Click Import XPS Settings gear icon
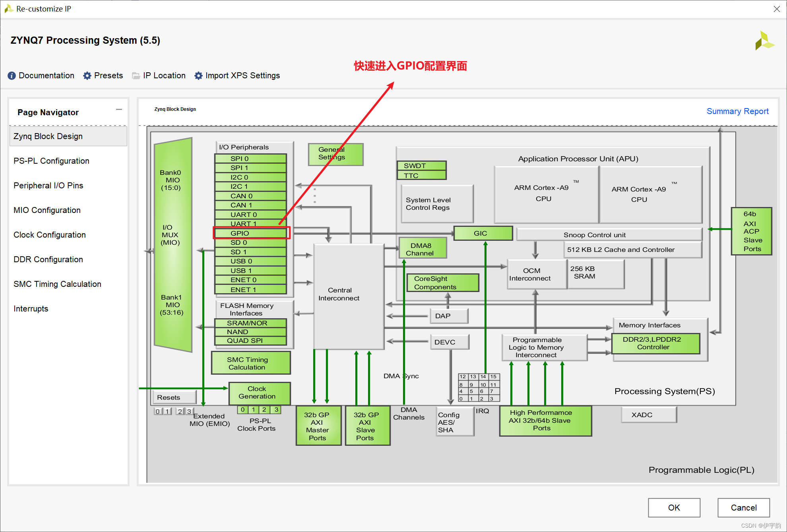Screen dimensions: 787x532 [x=198, y=75]
